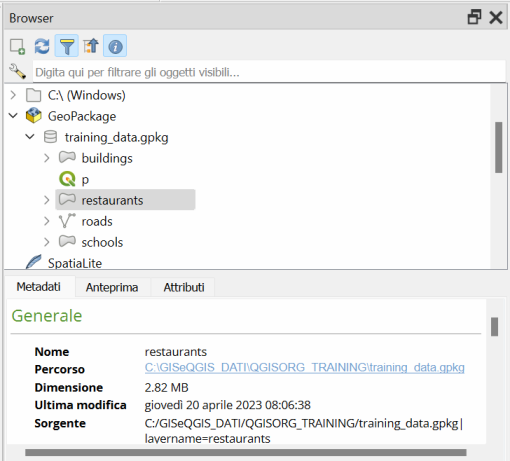Close the Browser panel
The image size is (510, 461).
pyautogui.click(x=496, y=17)
